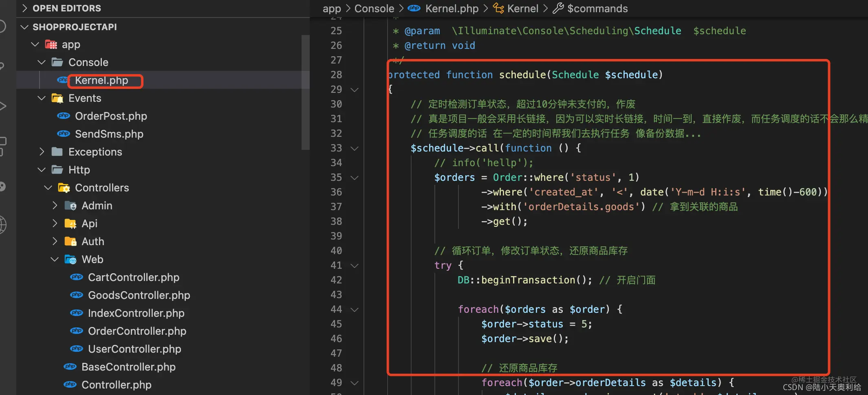Click the Controllers folder icon
Screen dimensions: 868x395
(x=64, y=188)
